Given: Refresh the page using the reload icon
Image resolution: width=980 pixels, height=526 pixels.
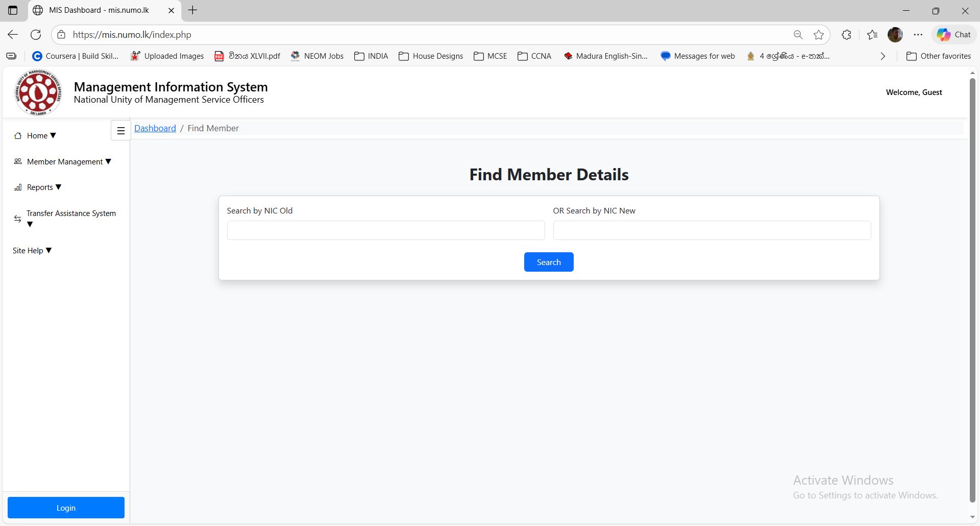Looking at the screenshot, I should pos(36,34).
